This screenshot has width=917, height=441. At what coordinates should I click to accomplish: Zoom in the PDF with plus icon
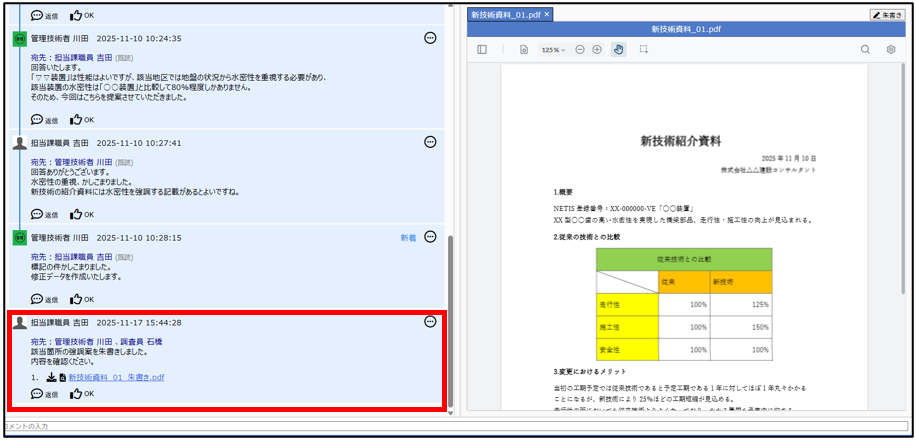(x=597, y=49)
